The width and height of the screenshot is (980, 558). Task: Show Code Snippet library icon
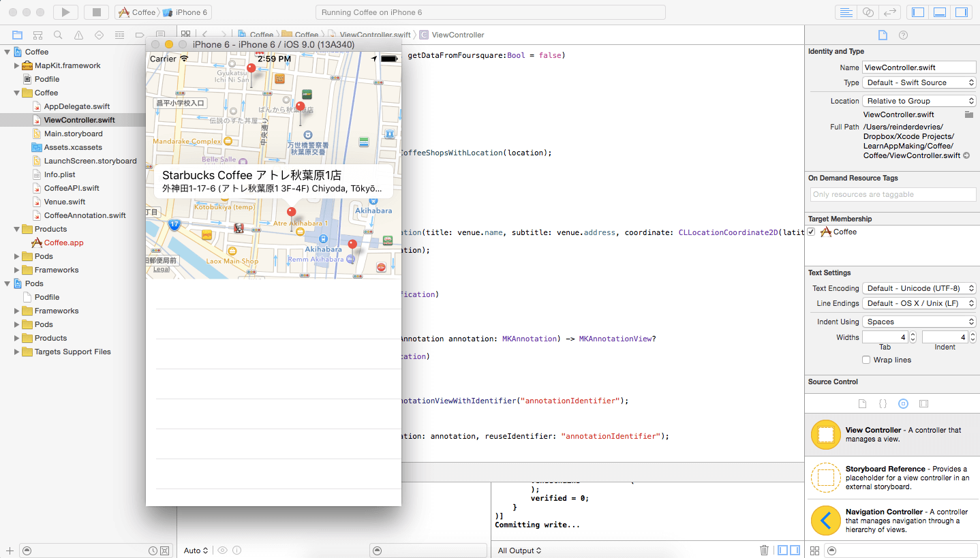tap(883, 403)
